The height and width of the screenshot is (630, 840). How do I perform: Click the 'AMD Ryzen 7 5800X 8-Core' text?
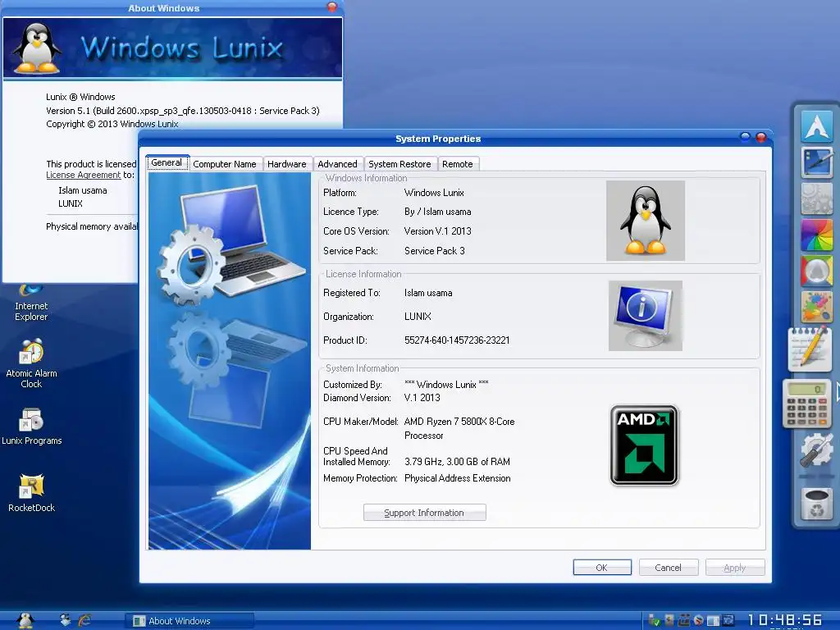coord(459,422)
